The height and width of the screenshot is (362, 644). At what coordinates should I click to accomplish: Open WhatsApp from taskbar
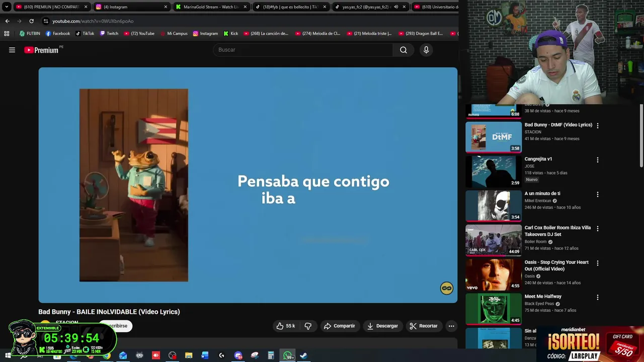[288, 355]
